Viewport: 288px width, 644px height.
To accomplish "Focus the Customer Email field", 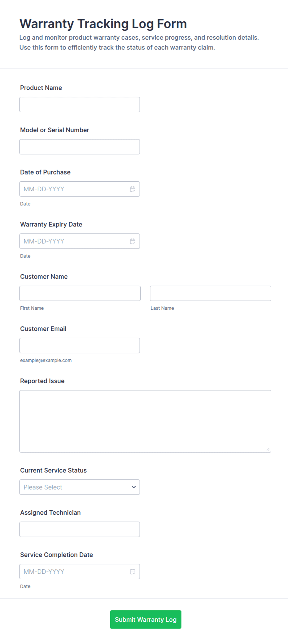I will pos(80,345).
